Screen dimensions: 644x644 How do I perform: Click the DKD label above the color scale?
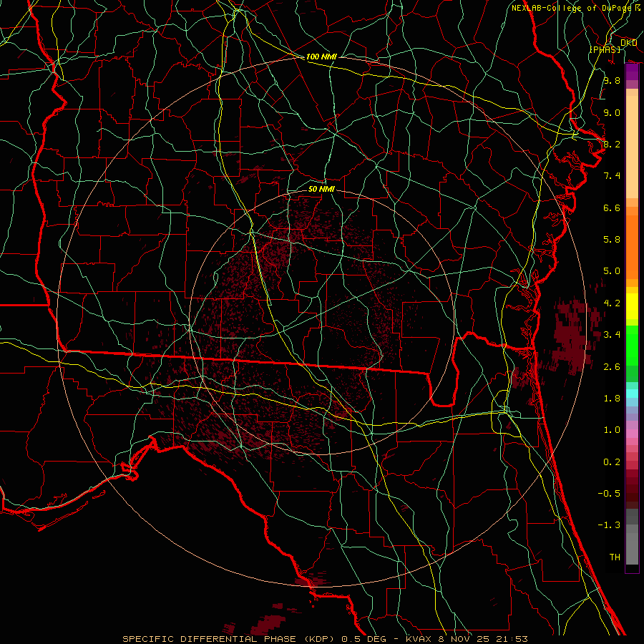pyautogui.click(x=628, y=42)
